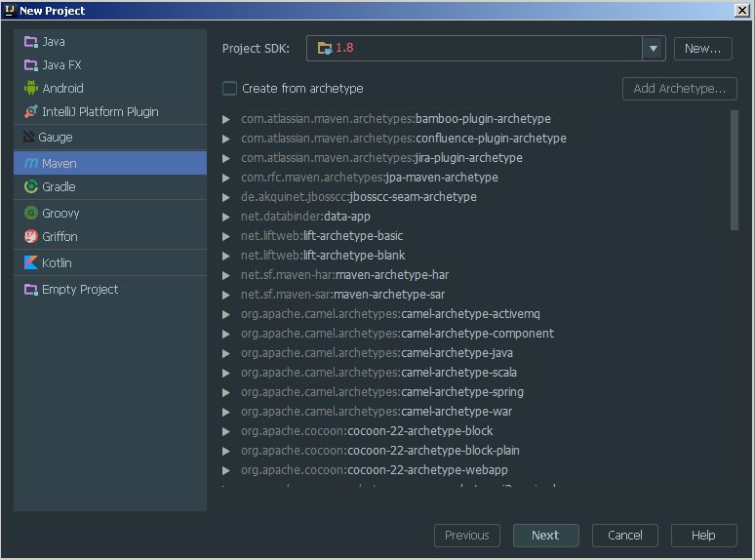The image size is (755, 560).
Task: Expand camel-archetype-spring entry
Action: pyautogui.click(x=226, y=392)
